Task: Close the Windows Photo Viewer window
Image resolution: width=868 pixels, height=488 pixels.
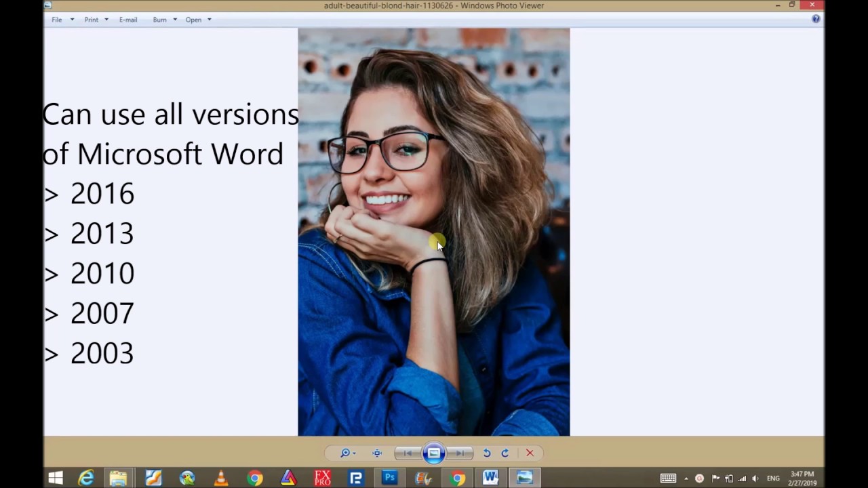Action: (812, 5)
